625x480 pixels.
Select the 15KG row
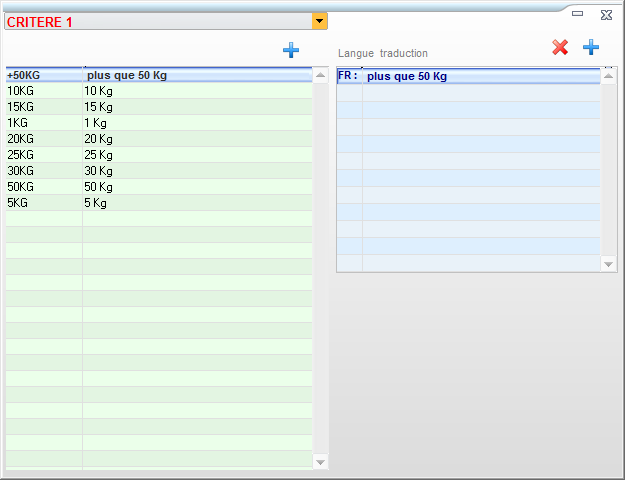[x=158, y=107]
